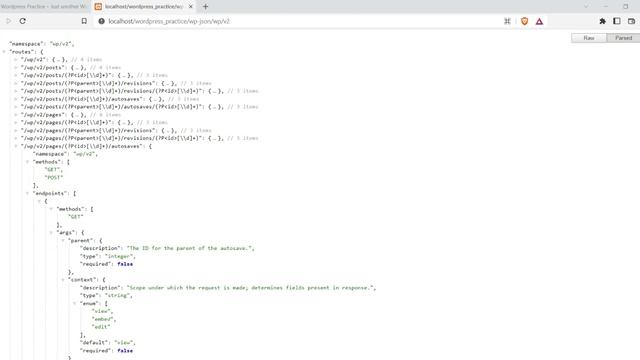Expand the posts parent revisions route
This screenshot has width=640, height=360.
tap(16, 83)
